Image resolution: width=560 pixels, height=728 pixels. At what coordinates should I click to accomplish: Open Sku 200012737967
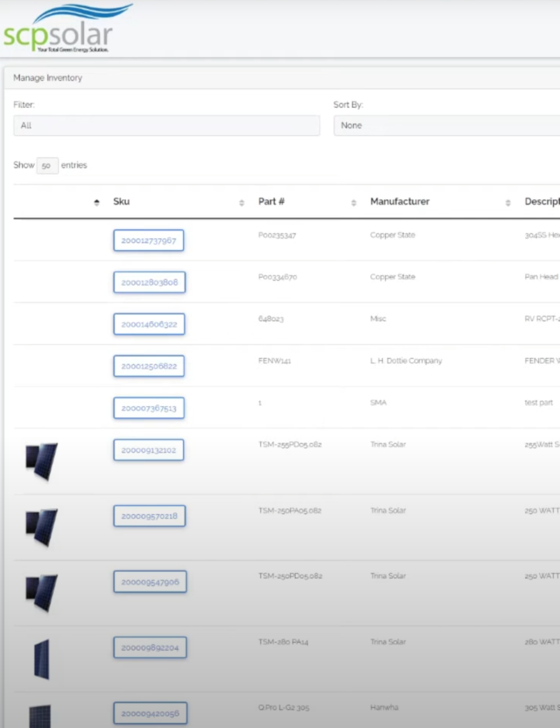(149, 240)
